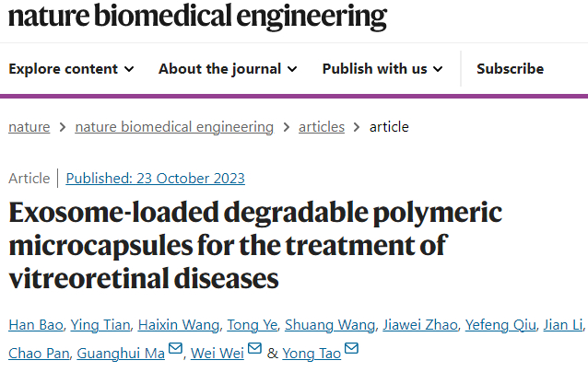Open the About the journal dropdown

pyautogui.click(x=227, y=68)
